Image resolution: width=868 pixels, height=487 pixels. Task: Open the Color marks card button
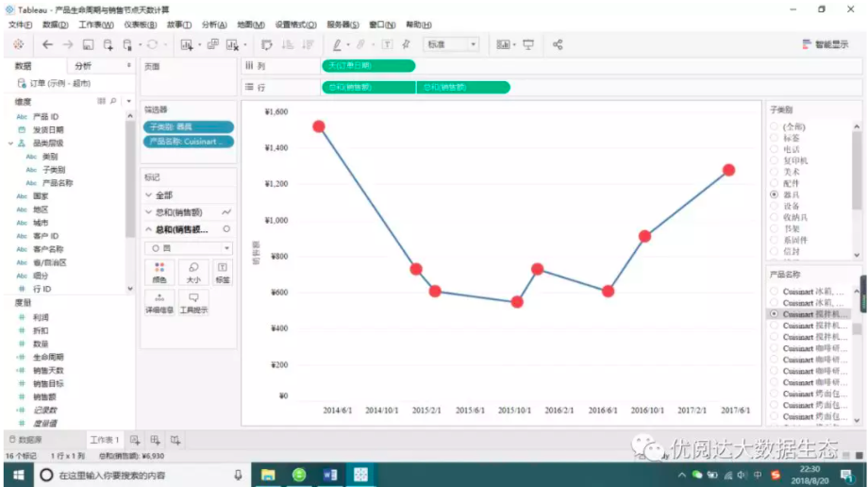coord(159,273)
